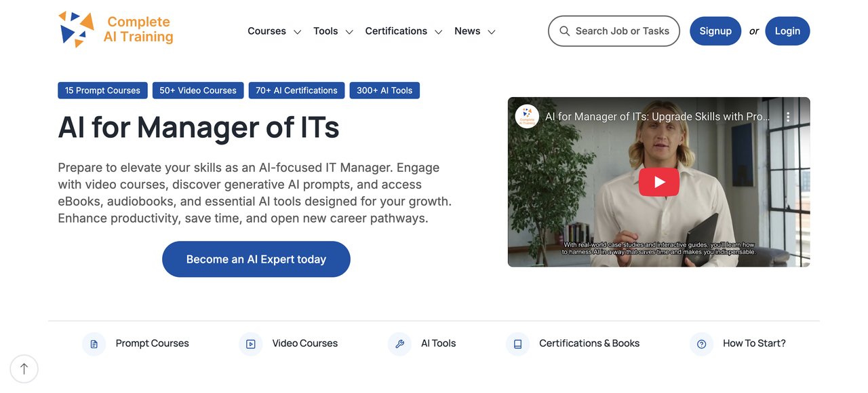Expand the Tools menu chevron
Viewport: 868px width, 393px height.
pos(349,32)
